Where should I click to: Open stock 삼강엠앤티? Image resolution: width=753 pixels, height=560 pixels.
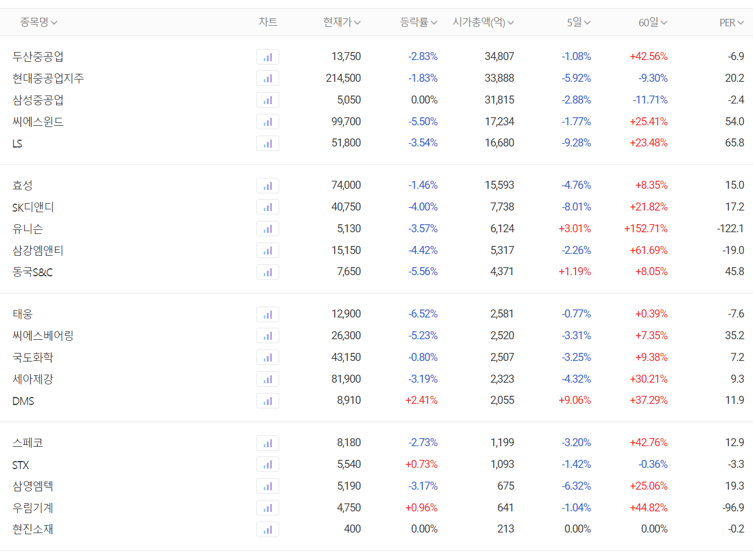[38, 251]
